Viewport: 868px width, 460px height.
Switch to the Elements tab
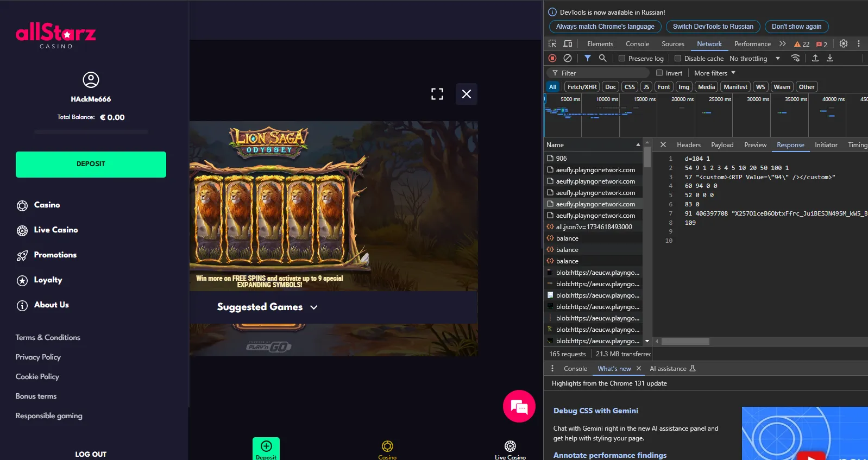tap(600, 44)
